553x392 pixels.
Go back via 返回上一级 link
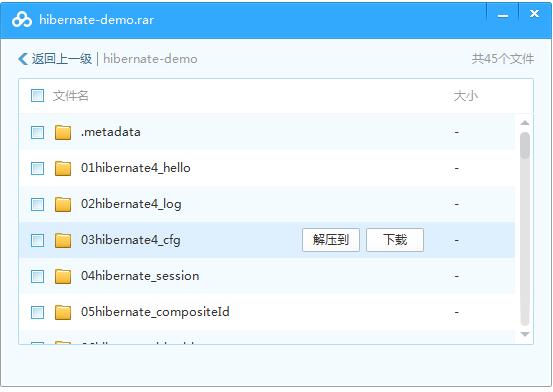[x=62, y=59]
